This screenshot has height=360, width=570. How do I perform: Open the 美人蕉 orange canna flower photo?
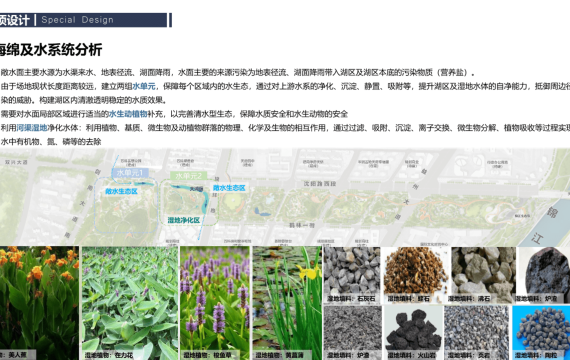click(39, 303)
